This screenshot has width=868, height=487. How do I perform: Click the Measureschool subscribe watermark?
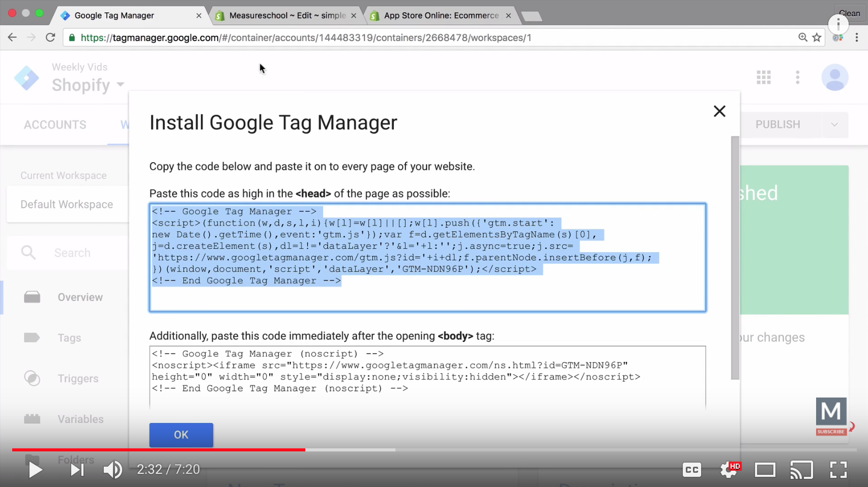coord(831,416)
